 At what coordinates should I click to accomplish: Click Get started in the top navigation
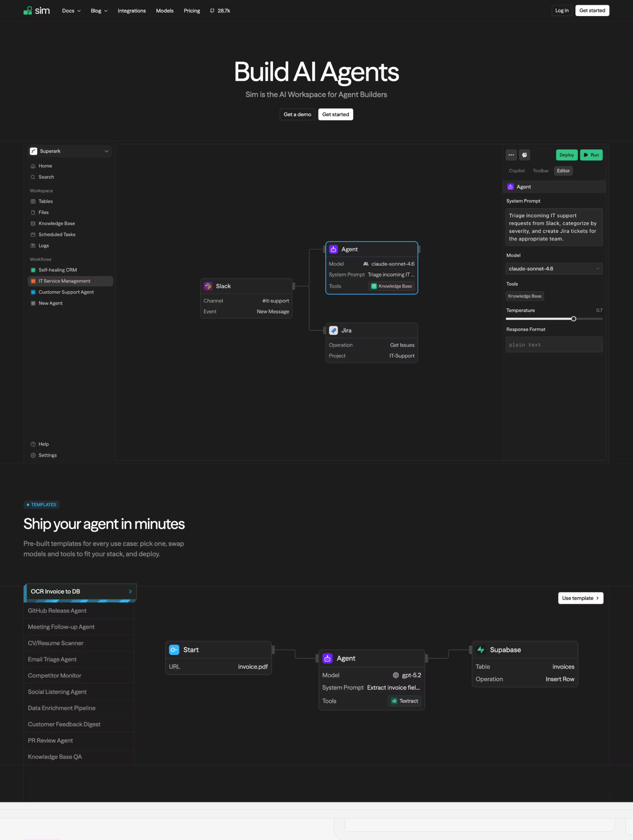(x=592, y=10)
